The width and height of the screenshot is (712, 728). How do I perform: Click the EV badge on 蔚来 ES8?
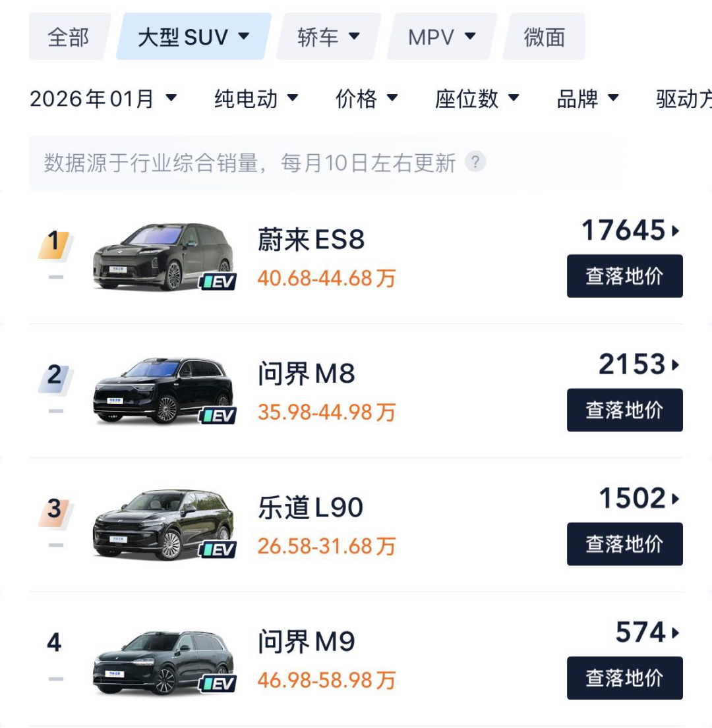(x=218, y=281)
